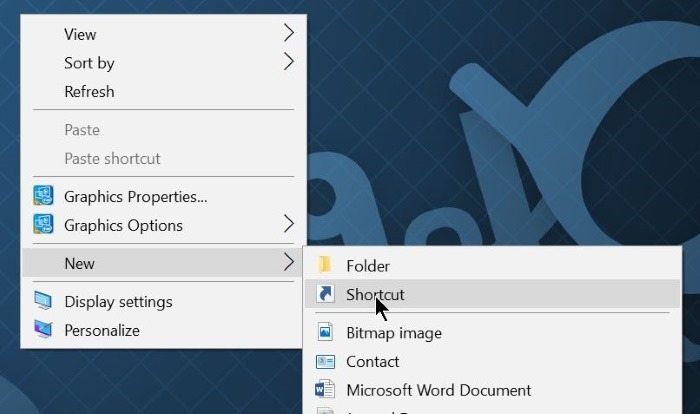The width and height of the screenshot is (700, 414).
Task: Click the Microsoft Word document icon
Action: coord(325,390)
